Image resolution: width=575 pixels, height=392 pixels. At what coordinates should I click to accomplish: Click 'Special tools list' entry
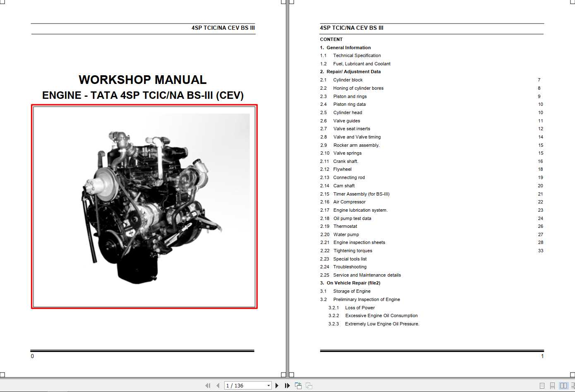point(350,259)
